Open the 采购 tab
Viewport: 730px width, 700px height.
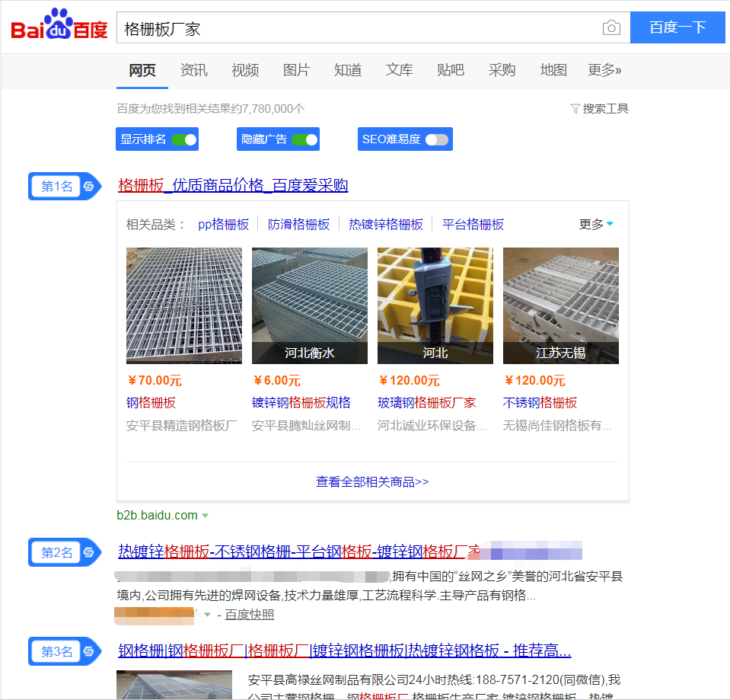502,70
